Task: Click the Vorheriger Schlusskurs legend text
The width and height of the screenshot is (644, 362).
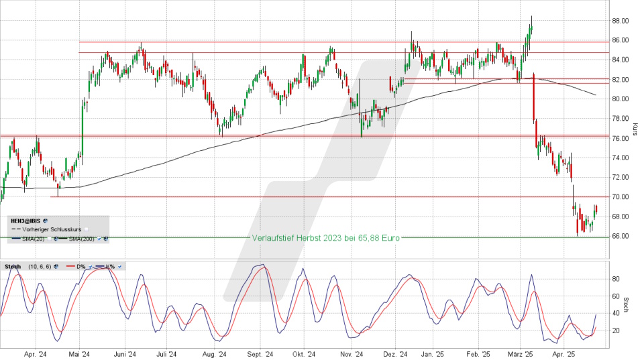Action: pos(52,229)
